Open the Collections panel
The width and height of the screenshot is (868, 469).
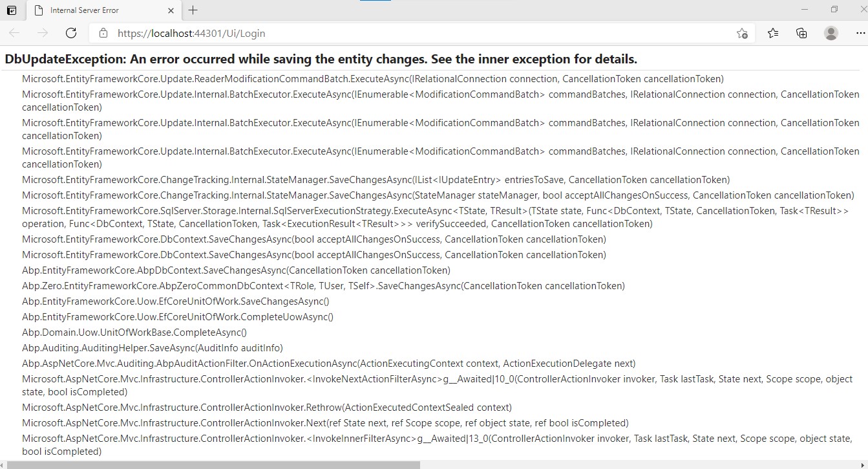(801, 33)
